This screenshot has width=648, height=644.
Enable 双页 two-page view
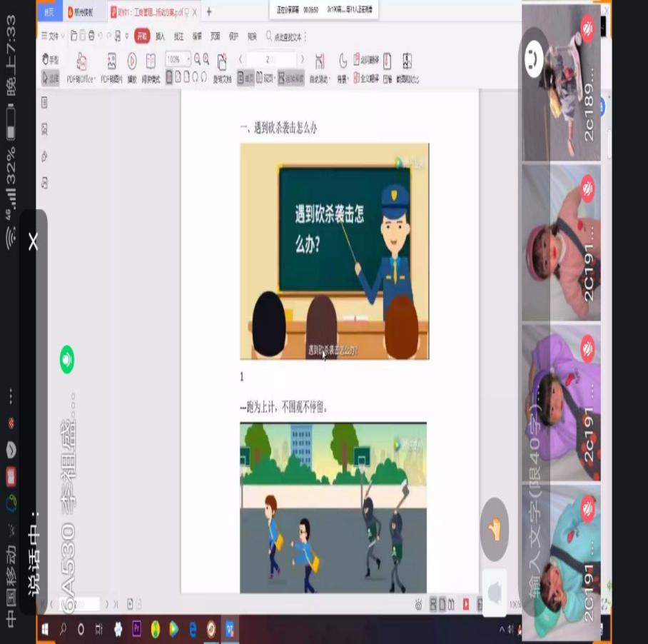click(265, 79)
